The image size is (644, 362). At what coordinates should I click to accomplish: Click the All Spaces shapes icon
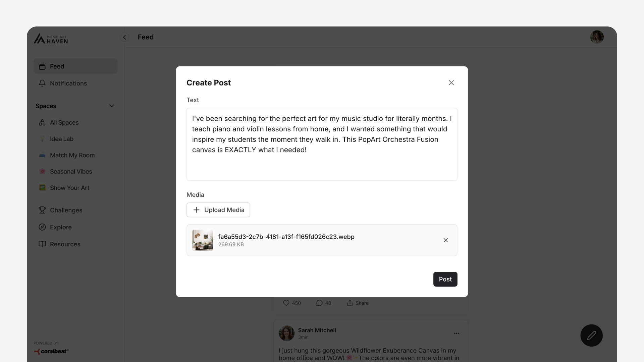coord(42,123)
